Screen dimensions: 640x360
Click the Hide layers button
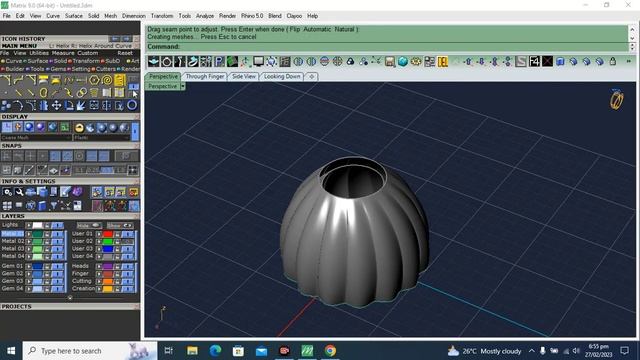tap(89, 225)
